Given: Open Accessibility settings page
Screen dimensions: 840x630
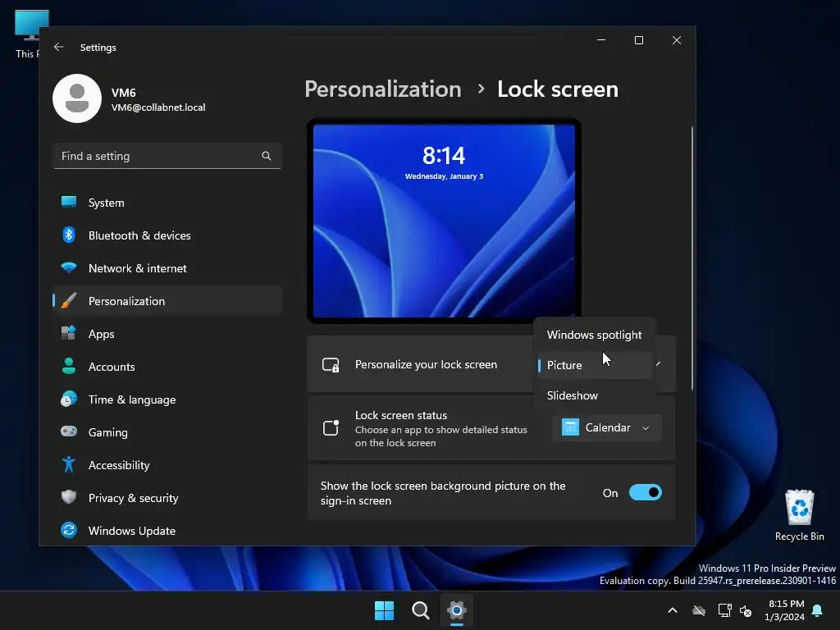Looking at the screenshot, I should click(167, 465).
